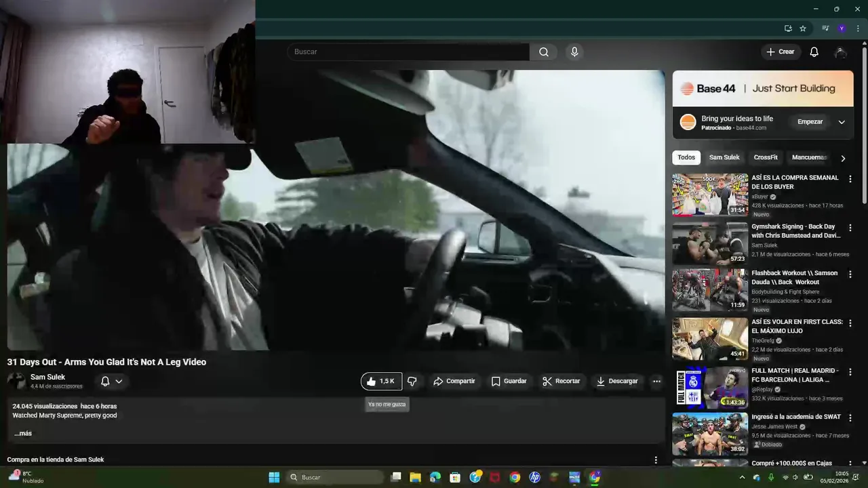The height and width of the screenshot is (488, 868).
Task: Open TheGrefg first class thumbnail
Action: click(x=710, y=339)
